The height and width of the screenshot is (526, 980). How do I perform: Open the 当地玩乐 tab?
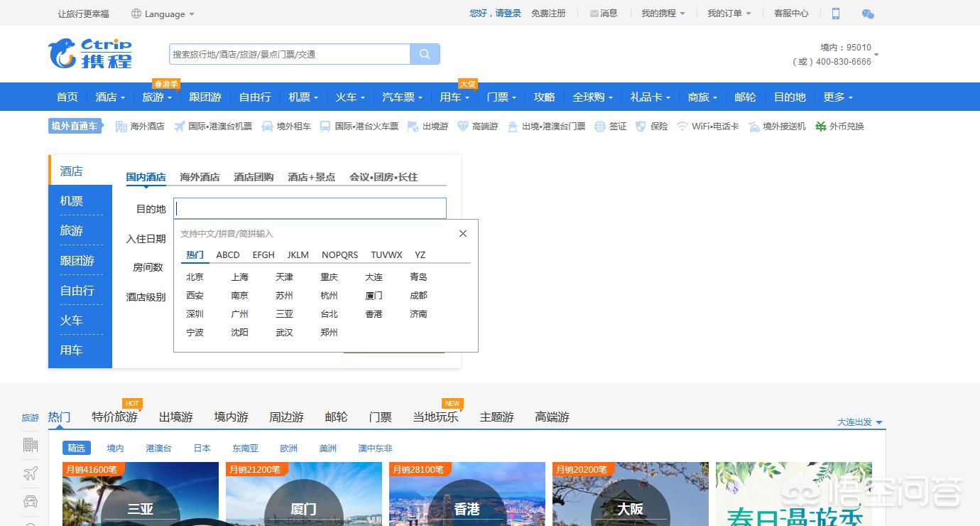tap(436, 417)
